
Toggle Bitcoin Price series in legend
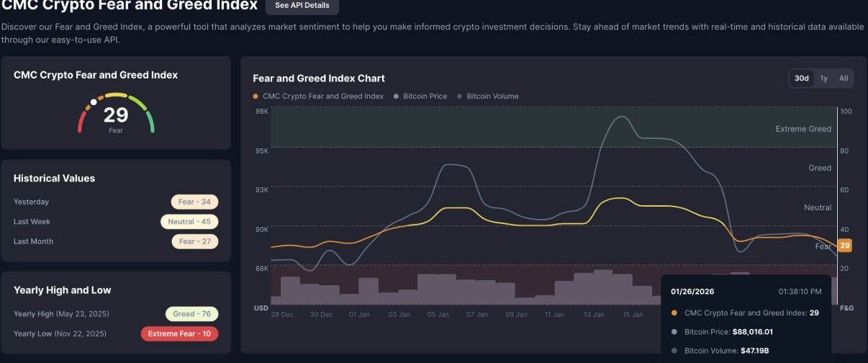(x=425, y=97)
